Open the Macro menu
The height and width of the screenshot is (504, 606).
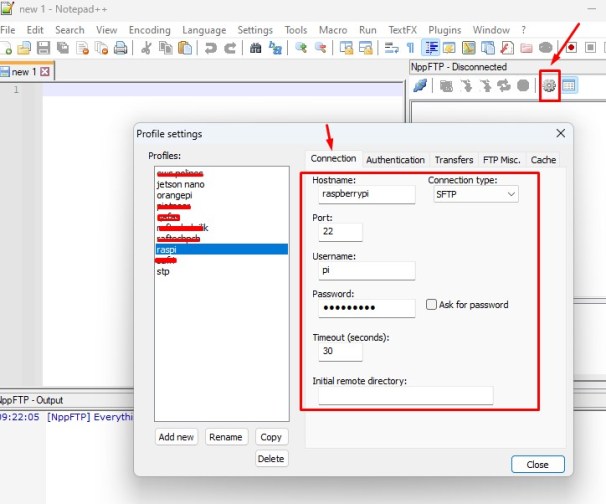point(333,30)
